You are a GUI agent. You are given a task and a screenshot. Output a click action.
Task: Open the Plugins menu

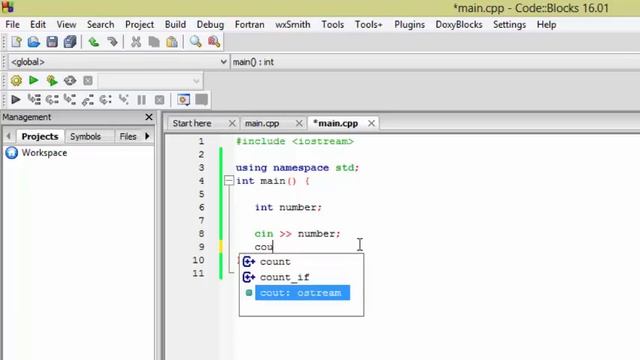point(409,24)
